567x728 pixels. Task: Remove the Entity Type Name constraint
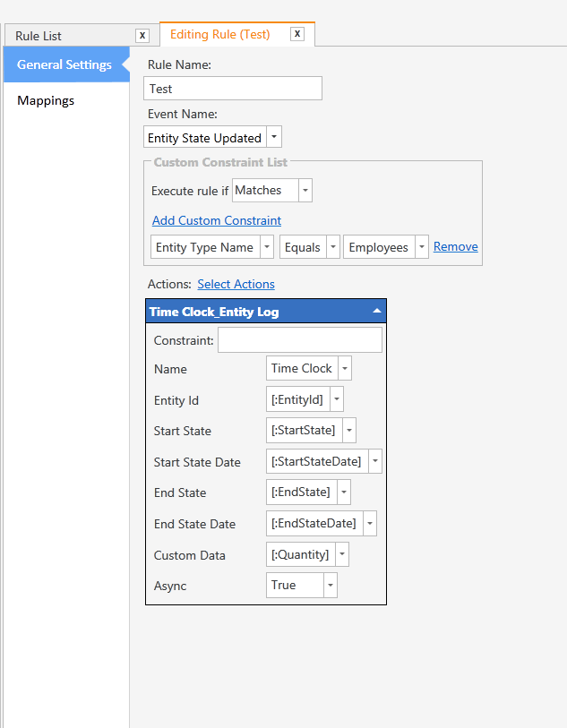tap(455, 246)
